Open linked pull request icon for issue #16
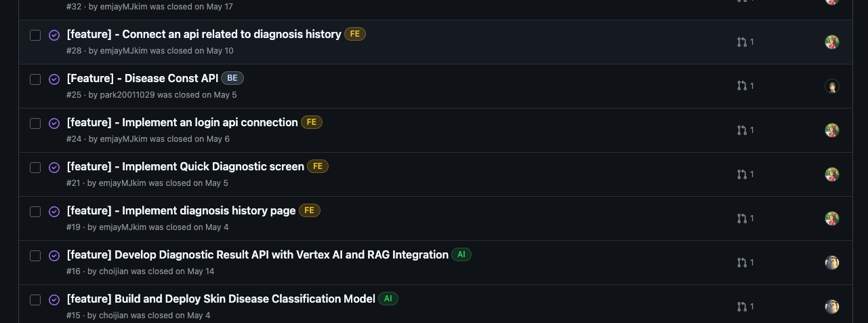 [x=745, y=263]
